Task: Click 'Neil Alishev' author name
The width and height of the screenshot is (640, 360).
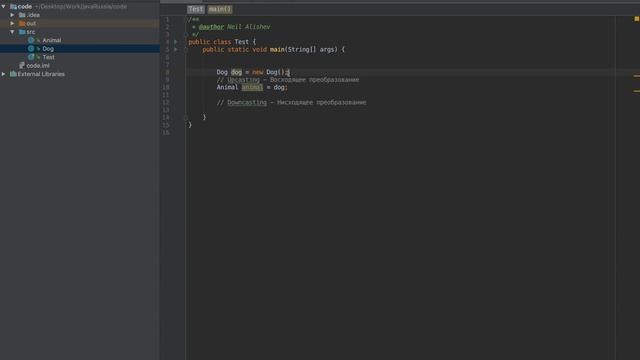Action: (248, 27)
